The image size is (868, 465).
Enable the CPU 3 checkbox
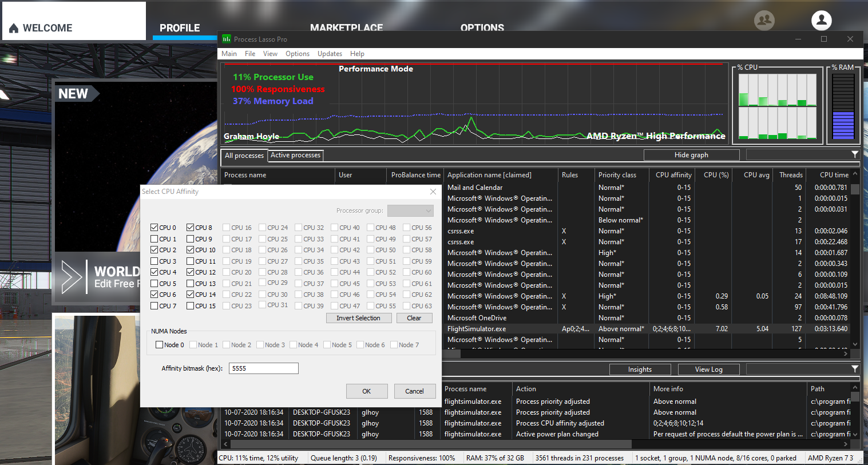point(154,261)
